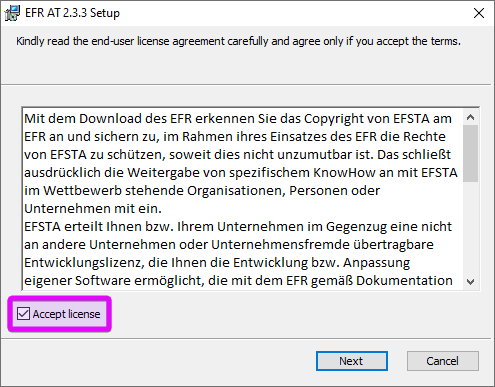Click the installer icon in the title bar
The width and height of the screenshot is (495, 387).
click(x=12, y=13)
